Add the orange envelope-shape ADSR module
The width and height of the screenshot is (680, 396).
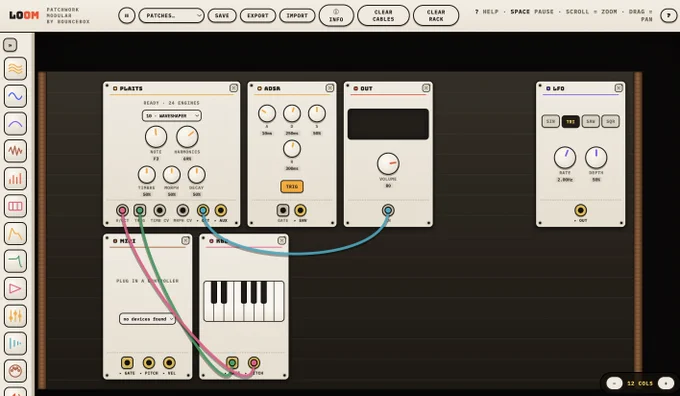[x=15, y=233]
